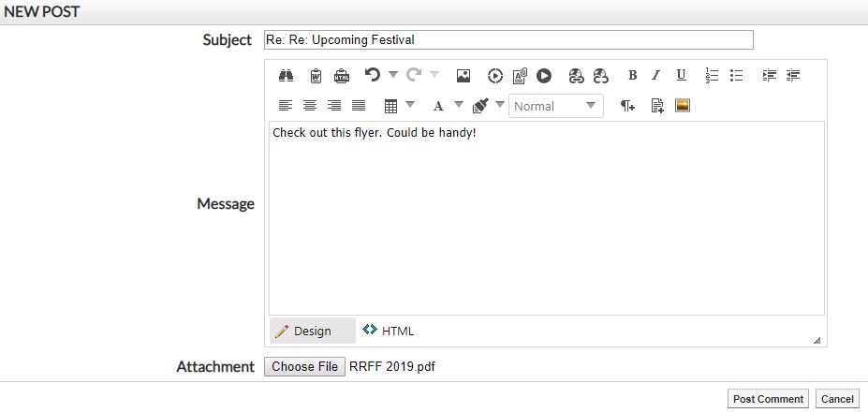Click the Paste from Word icon
This screenshot has width=868, height=413.
pos(316,76)
